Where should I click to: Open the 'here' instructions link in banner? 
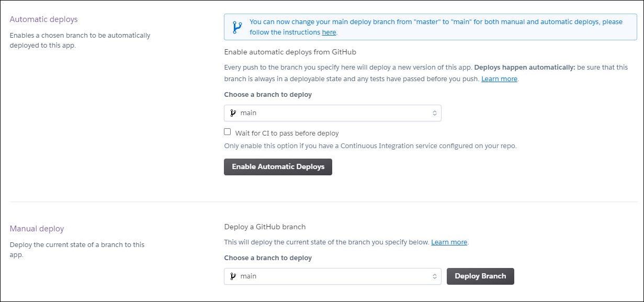329,32
